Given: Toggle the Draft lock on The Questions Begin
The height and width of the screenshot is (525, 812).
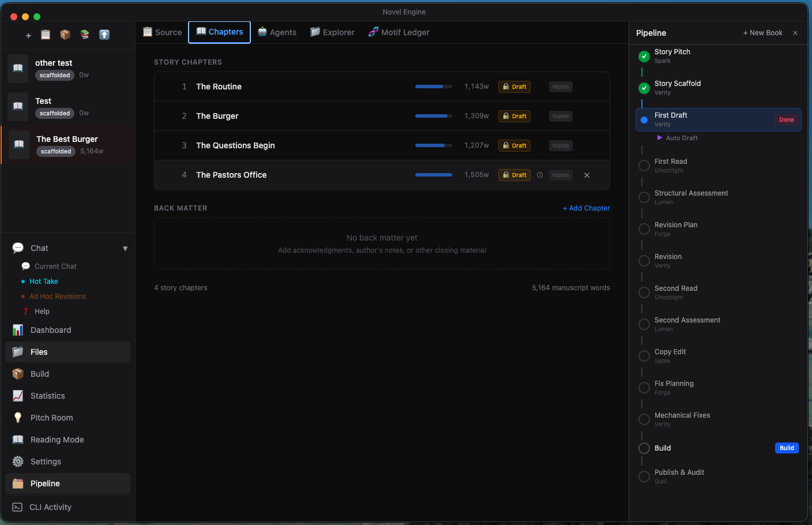Looking at the screenshot, I should coord(514,146).
